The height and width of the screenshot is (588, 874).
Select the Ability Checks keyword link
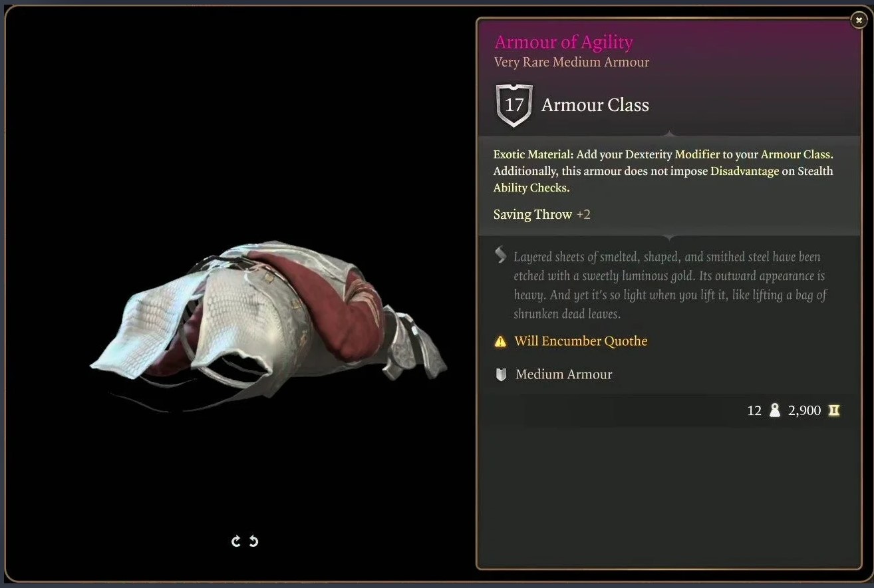coord(531,188)
